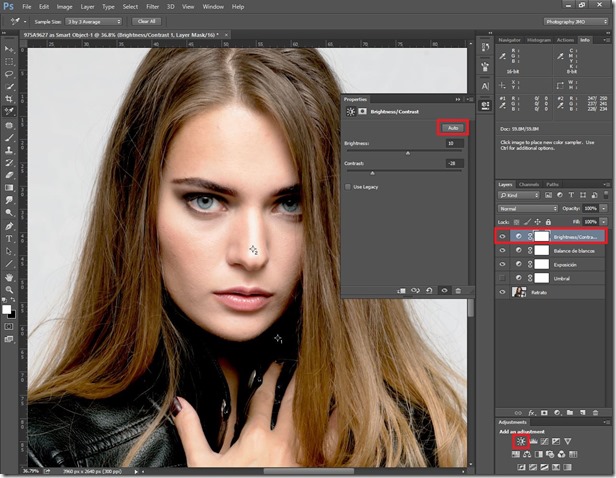The width and height of the screenshot is (616, 478).
Task: Collapse the Properties panel double arrows
Action: [x=458, y=99]
